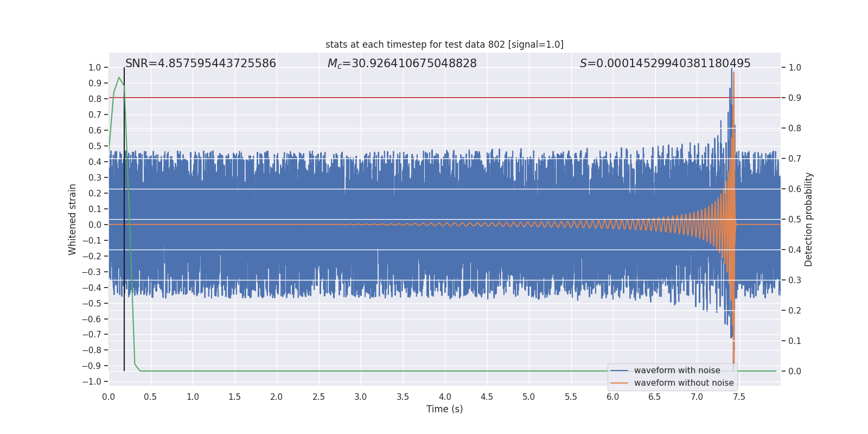Click the plot title for test data 802

pos(444,44)
